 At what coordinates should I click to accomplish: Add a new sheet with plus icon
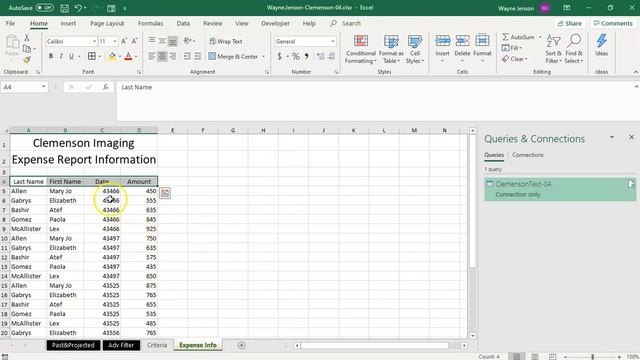pyautogui.click(x=242, y=345)
